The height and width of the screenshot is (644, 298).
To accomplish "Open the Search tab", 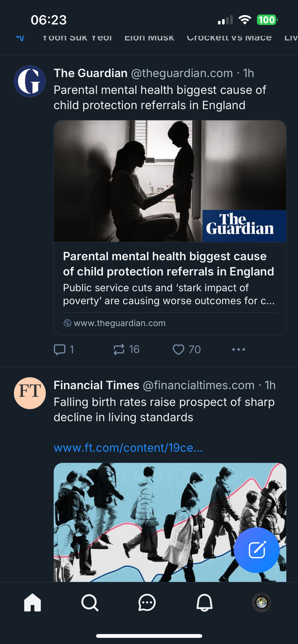I will coord(90,602).
